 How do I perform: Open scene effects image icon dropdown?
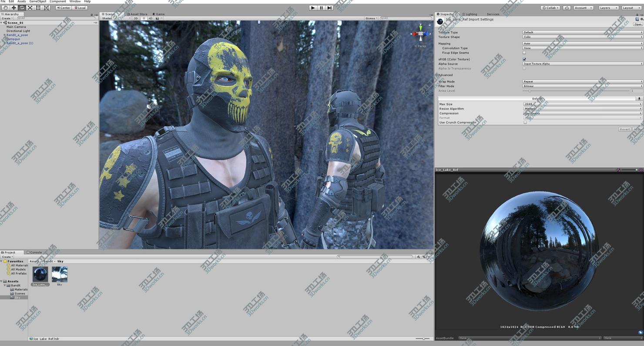tap(158, 18)
